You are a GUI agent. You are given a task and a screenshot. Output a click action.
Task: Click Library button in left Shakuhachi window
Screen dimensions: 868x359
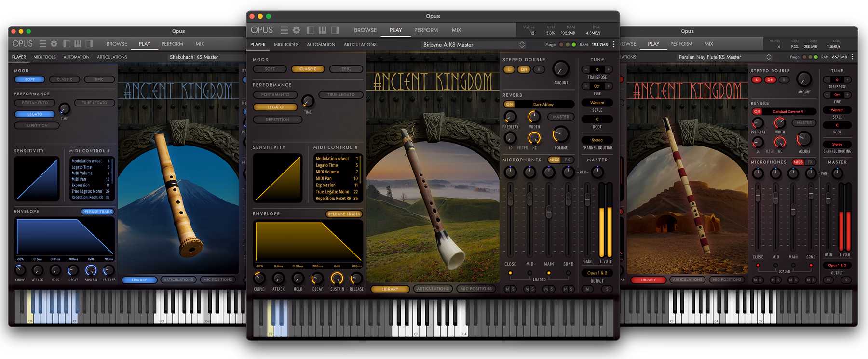[x=139, y=280]
